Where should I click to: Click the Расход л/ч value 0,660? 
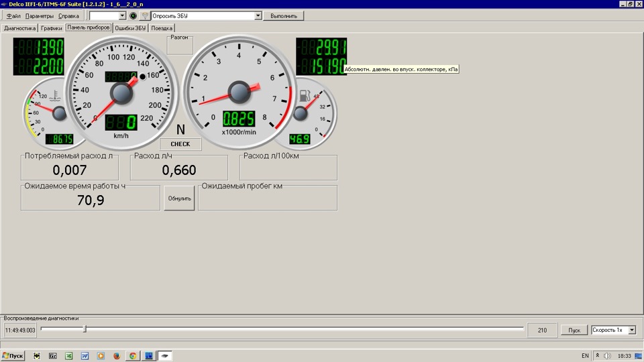pos(179,170)
